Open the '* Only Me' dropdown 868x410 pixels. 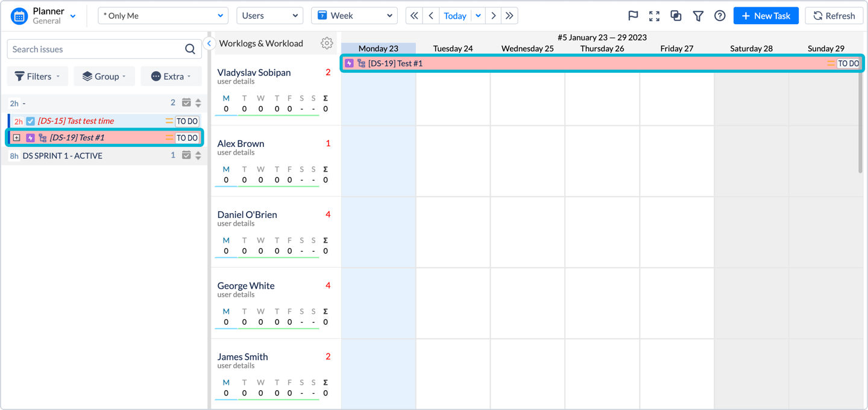tap(163, 16)
